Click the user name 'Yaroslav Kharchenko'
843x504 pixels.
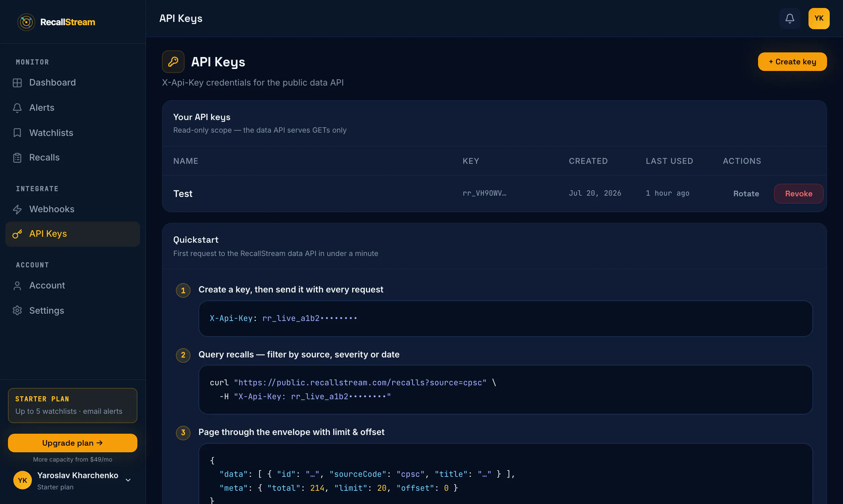(78, 475)
